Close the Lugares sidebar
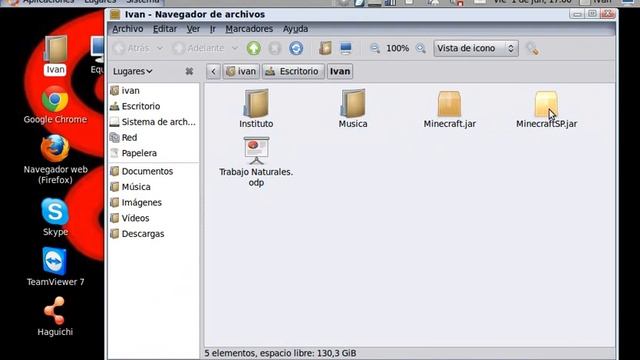Image resolution: width=640 pixels, height=360 pixels. click(x=189, y=71)
